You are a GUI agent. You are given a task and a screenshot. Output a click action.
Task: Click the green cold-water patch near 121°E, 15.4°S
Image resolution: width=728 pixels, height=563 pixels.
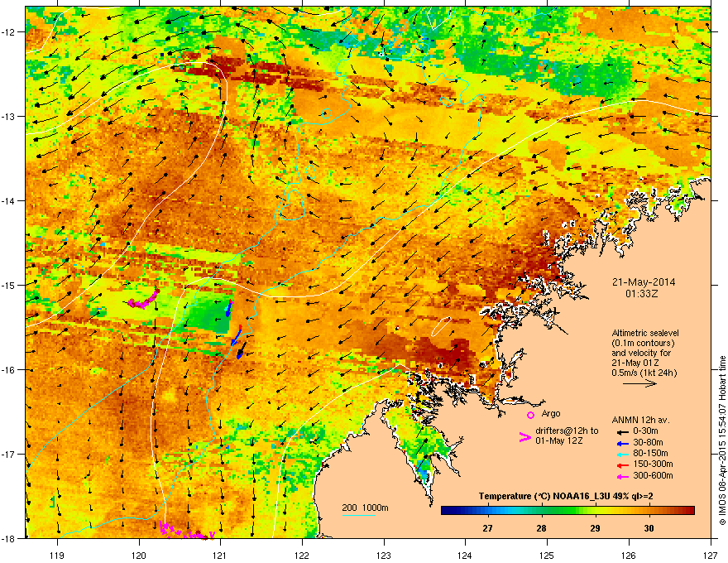[209, 316]
